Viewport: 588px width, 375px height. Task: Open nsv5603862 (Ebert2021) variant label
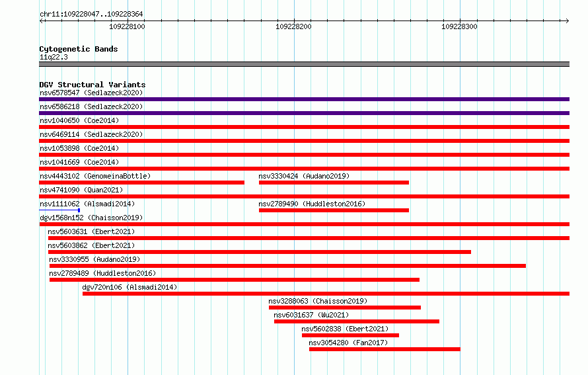(91, 245)
